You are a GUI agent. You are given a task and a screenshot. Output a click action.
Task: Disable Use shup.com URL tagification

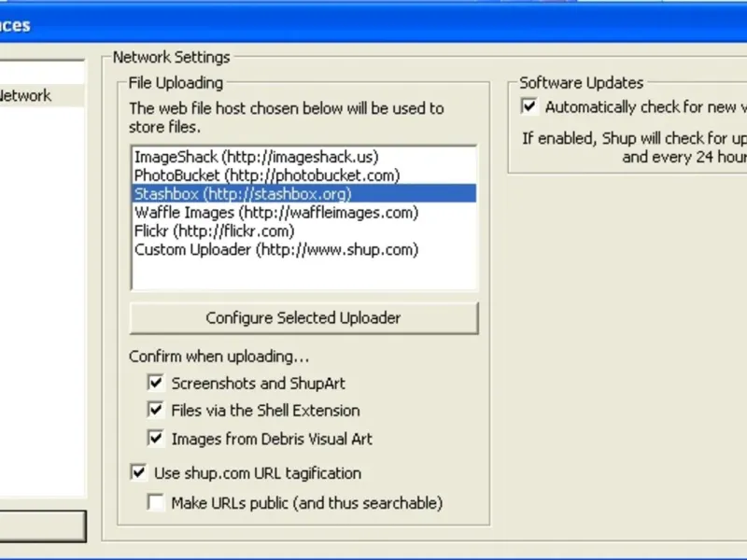coord(138,473)
